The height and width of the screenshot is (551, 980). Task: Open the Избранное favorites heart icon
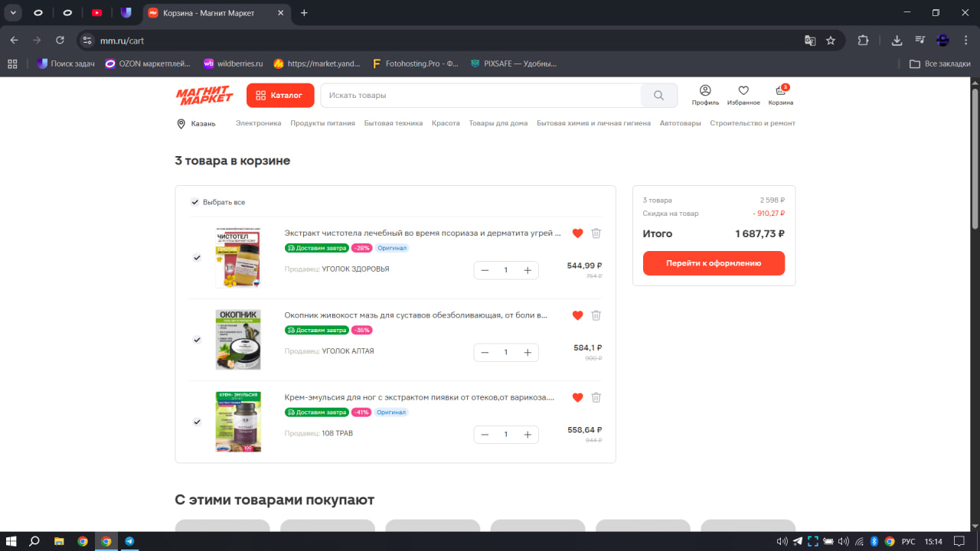click(743, 95)
